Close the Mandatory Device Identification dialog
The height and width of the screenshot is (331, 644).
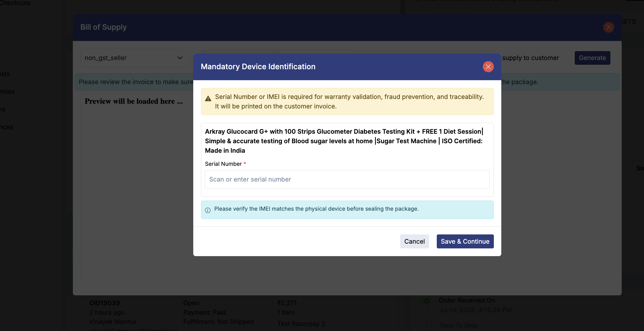(x=488, y=67)
